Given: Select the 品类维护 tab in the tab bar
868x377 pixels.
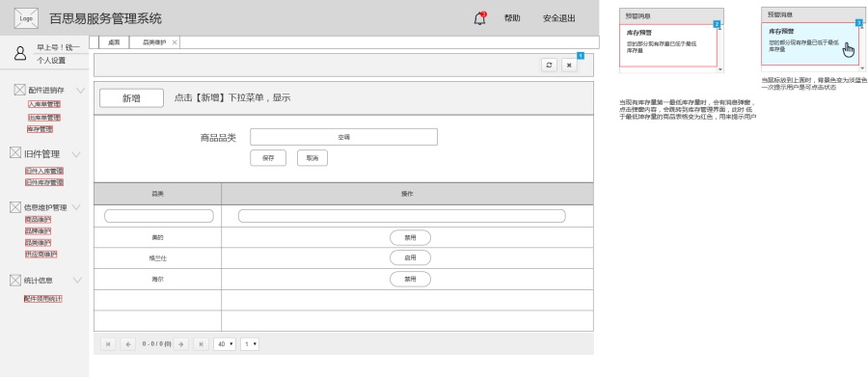Looking at the screenshot, I should [x=154, y=42].
